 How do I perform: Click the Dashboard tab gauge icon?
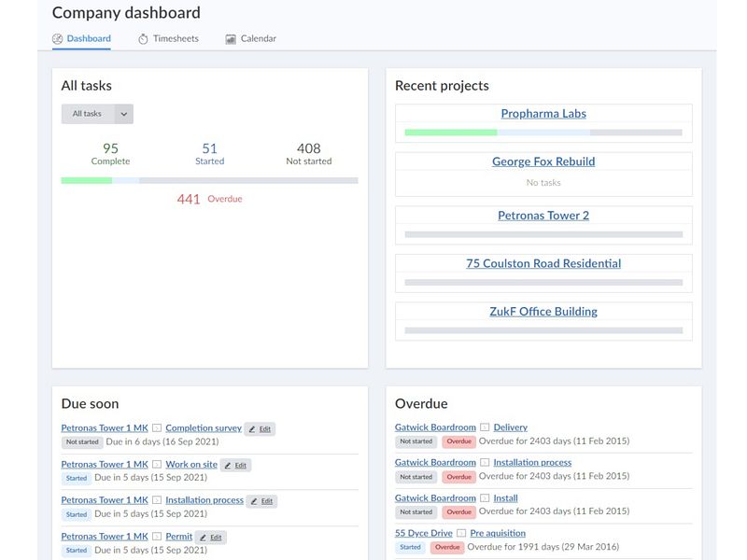coord(57,39)
